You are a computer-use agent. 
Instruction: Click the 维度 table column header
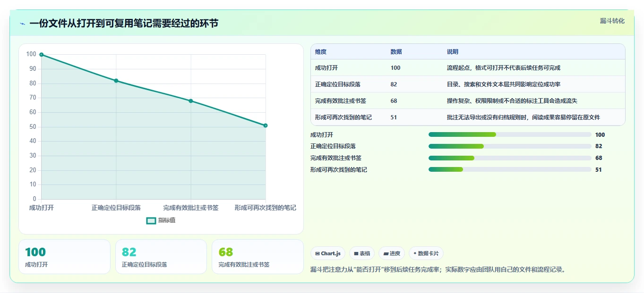click(321, 52)
